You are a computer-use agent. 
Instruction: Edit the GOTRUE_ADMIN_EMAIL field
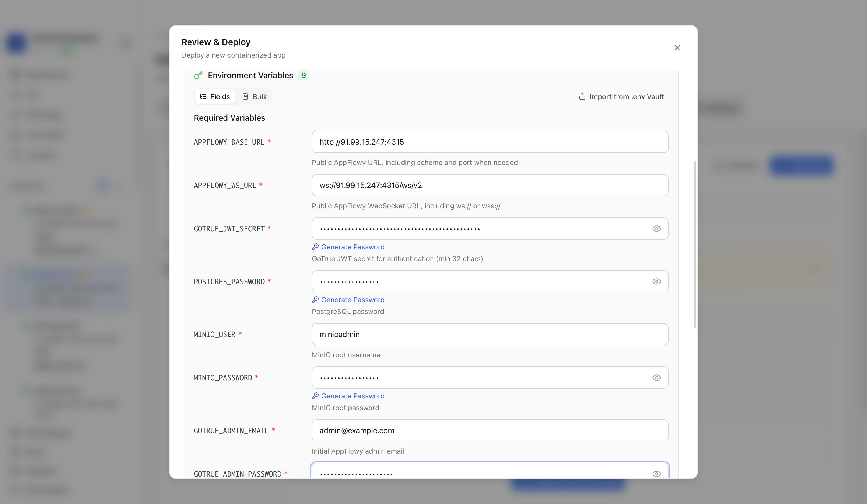pos(490,431)
